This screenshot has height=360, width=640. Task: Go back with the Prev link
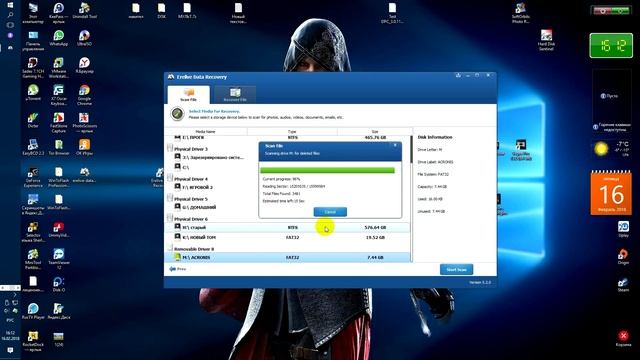click(x=178, y=269)
